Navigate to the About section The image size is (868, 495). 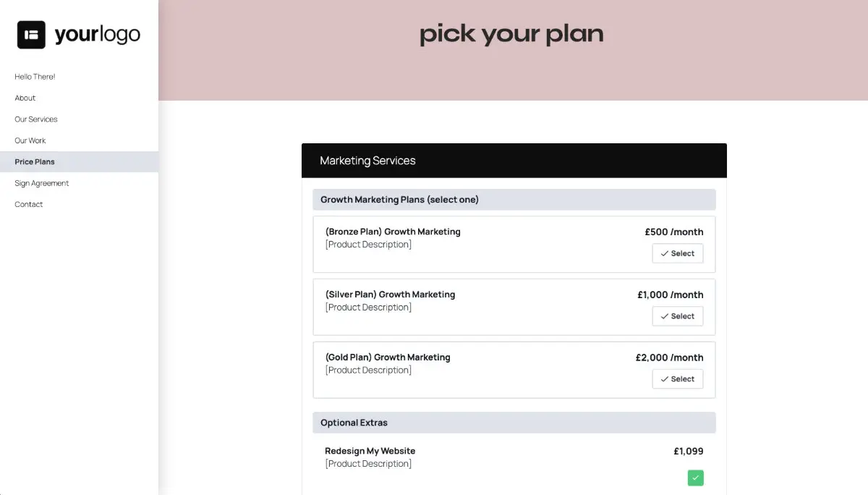coord(25,98)
